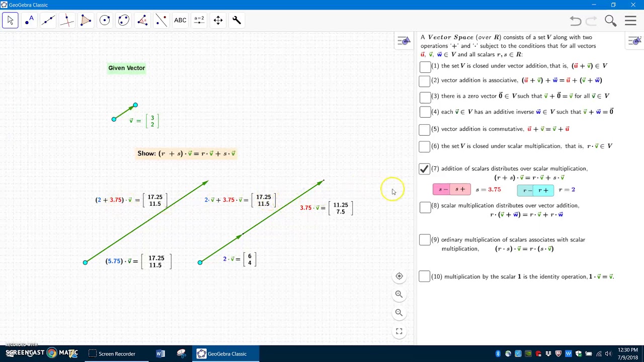Viewport: 644px width, 362px height.
Task: Click the pink 's −' button
Action: 442,190
